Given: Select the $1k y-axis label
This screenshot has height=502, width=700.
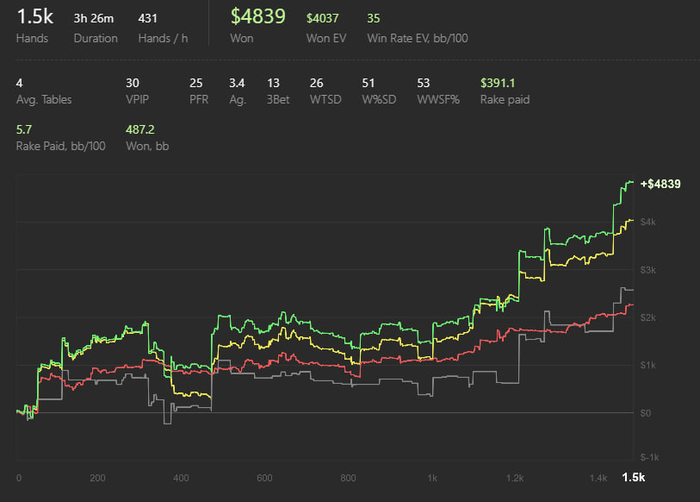Looking at the screenshot, I should [x=648, y=365].
